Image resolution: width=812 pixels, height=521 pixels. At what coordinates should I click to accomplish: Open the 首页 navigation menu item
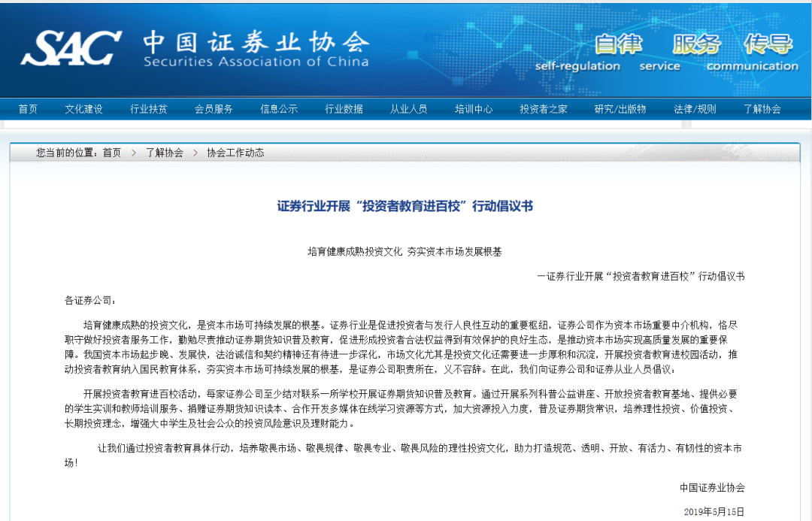click(28, 109)
